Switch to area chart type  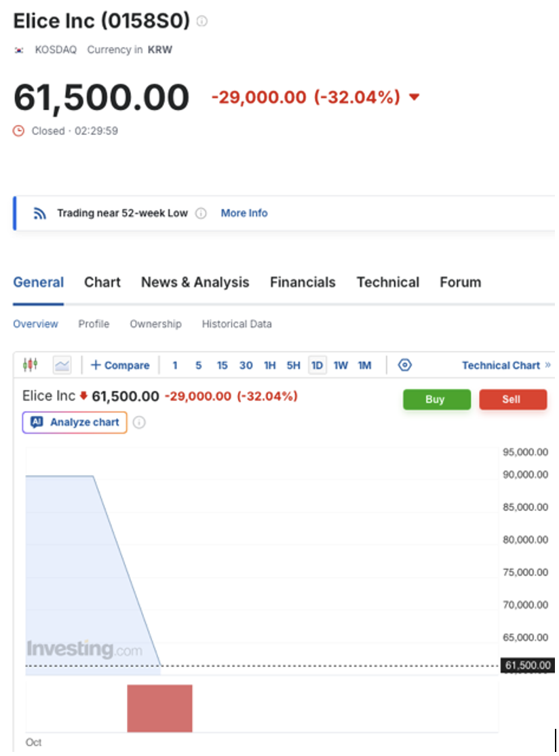(x=62, y=365)
